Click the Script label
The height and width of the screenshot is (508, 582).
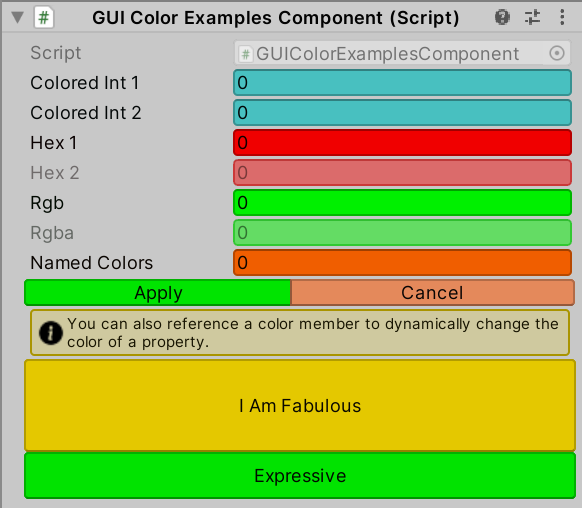point(56,53)
